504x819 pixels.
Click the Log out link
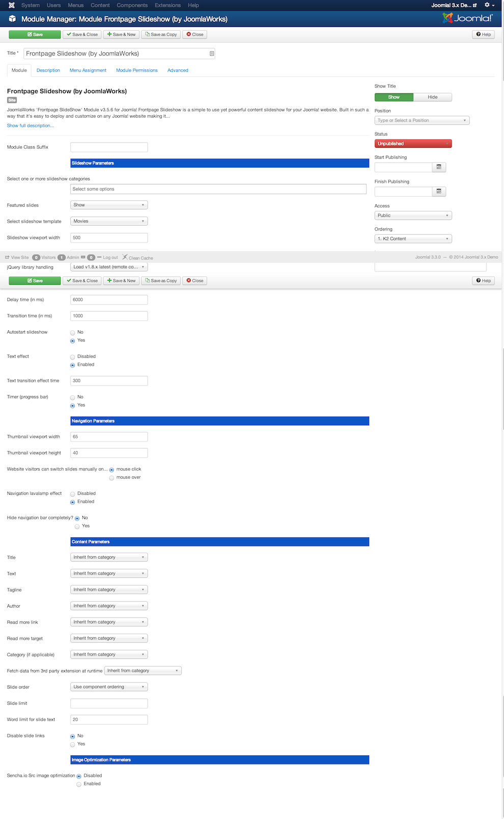coord(107,258)
